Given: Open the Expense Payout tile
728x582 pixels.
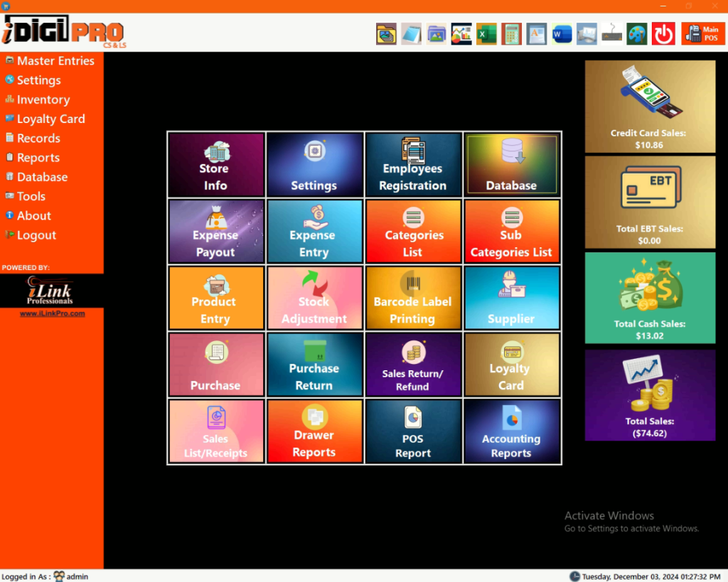Looking at the screenshot, I should [216, 232].
